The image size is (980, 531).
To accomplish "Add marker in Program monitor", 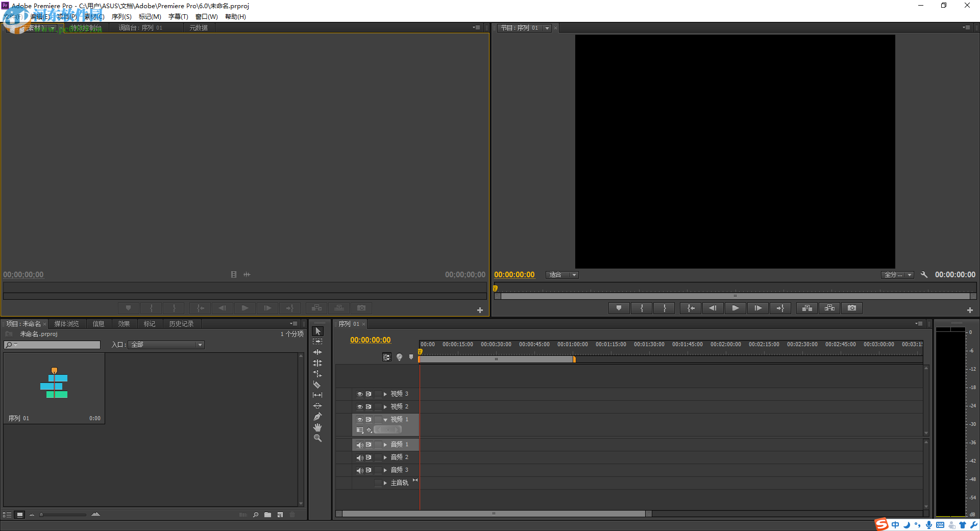I will (x=619, y=308).
